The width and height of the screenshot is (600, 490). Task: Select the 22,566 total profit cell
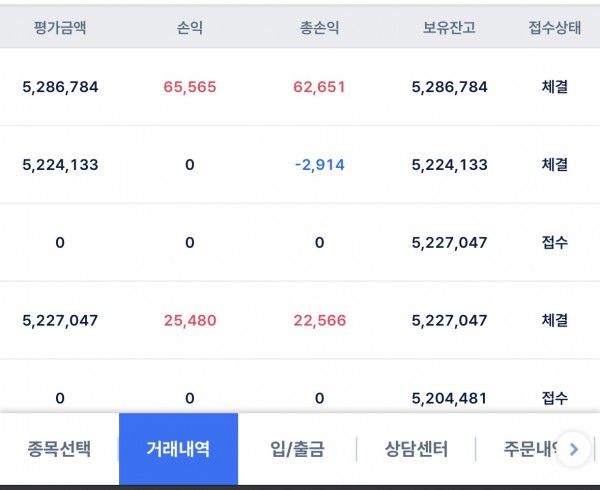tap(320, 321)
